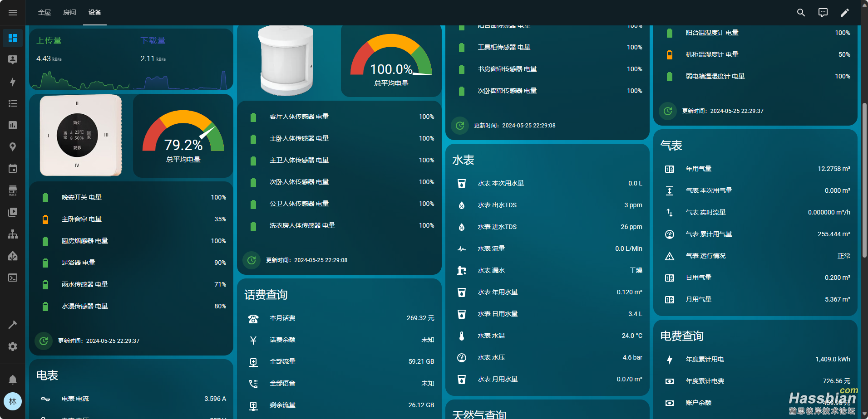The height and width of the screenshot is (419, 868).
Task: Click the refresh icon beside 更新时间 22:29:08 in motion sensor card
Action: click(x=252, y=260)
